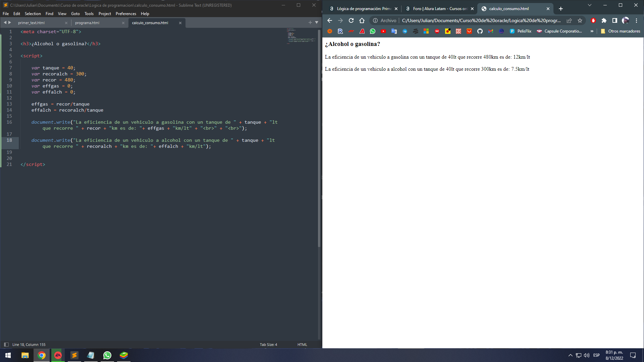Open the Windows notification center
Image resolution: width=644 pixels, height=362 pixels.
coord(633,355)
